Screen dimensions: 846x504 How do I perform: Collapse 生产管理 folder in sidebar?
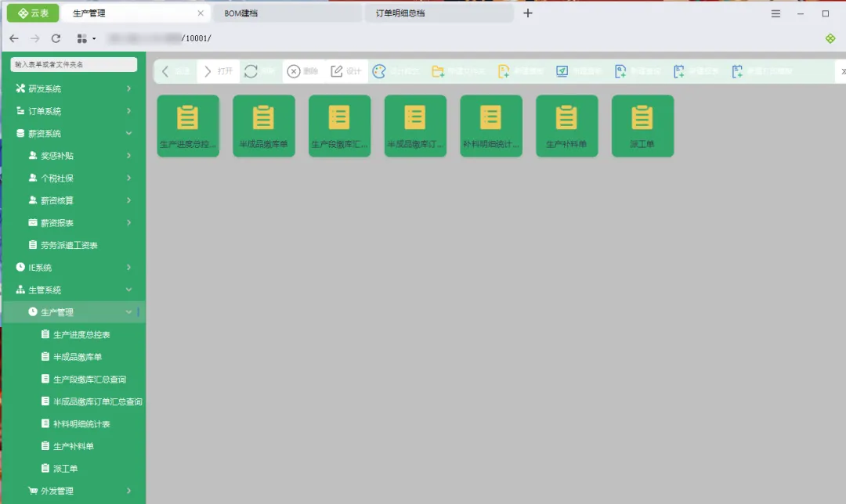pyautogui.click(x=74, y=312)
